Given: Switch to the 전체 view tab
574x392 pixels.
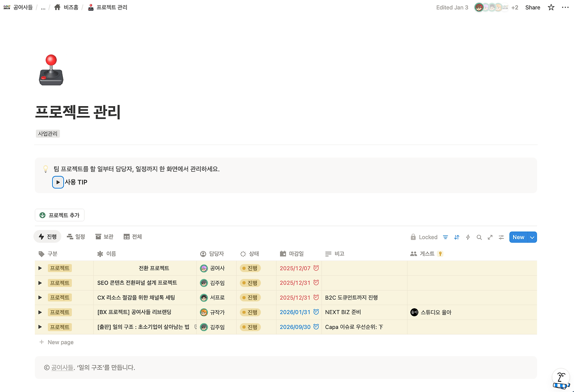Looking at the screenshot, I should coord(133,237).
